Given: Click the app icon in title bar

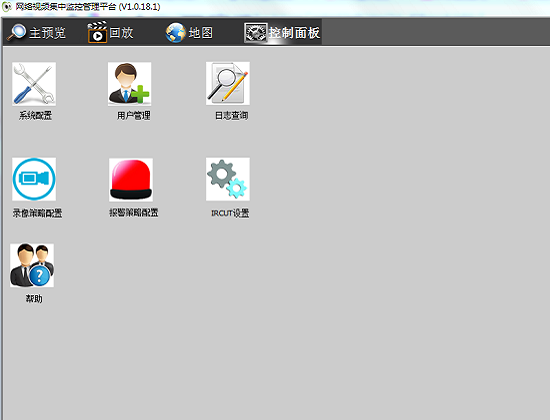Looking at the screenshot, I should 7,7.
